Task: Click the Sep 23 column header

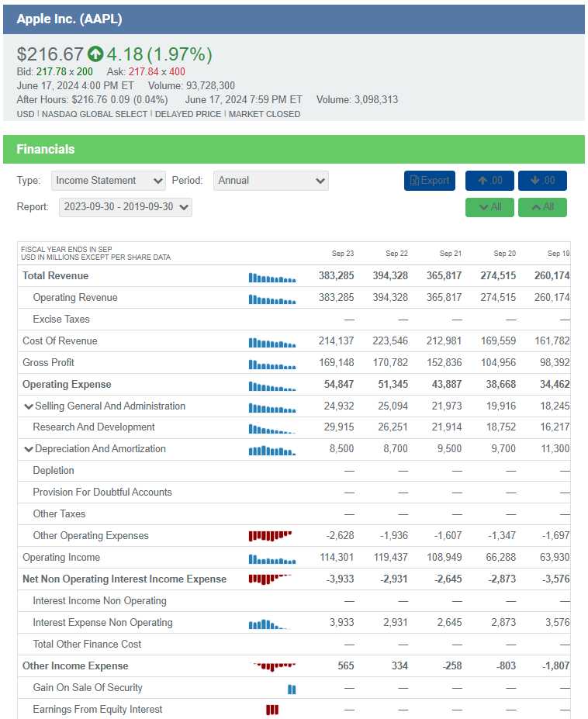Action: [x=343, y=254]
